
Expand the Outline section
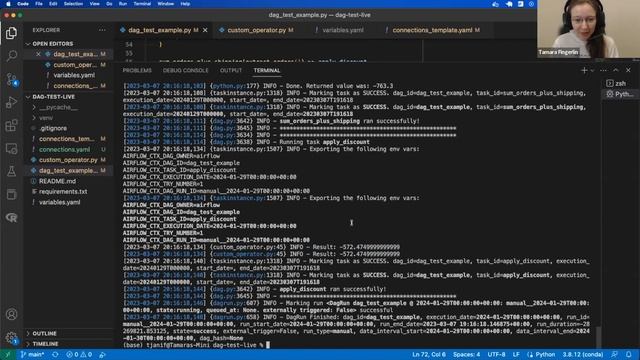pos(44,333)
